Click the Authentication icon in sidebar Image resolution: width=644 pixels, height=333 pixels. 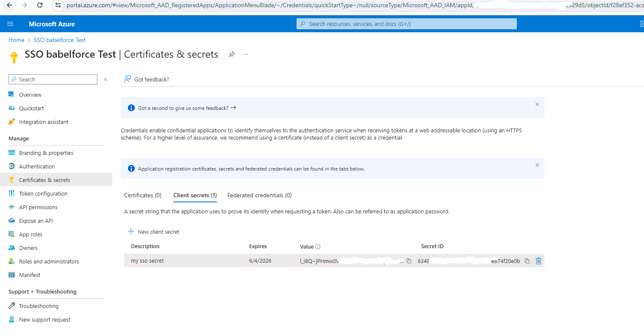(x=11, y=166)
